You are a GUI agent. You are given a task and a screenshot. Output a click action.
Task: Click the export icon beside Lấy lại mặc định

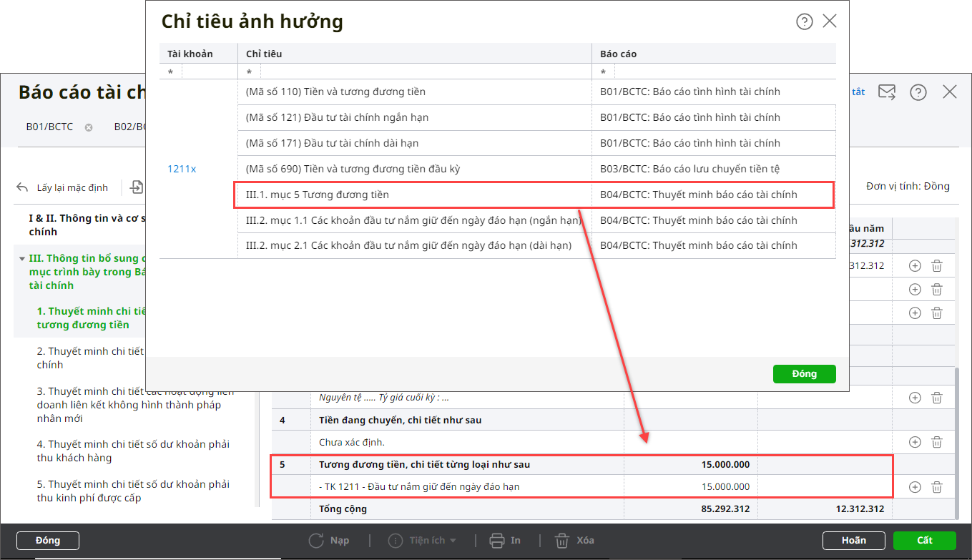click(136, 187)
